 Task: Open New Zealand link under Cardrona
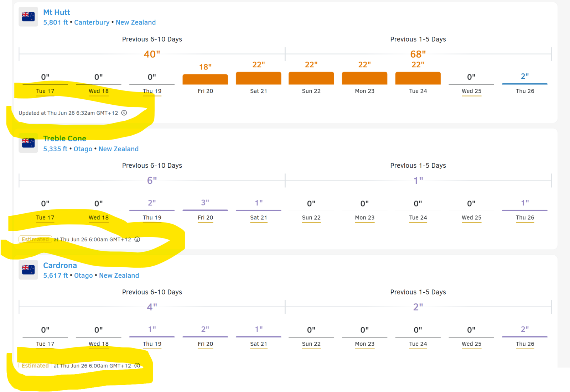point(119,276)
